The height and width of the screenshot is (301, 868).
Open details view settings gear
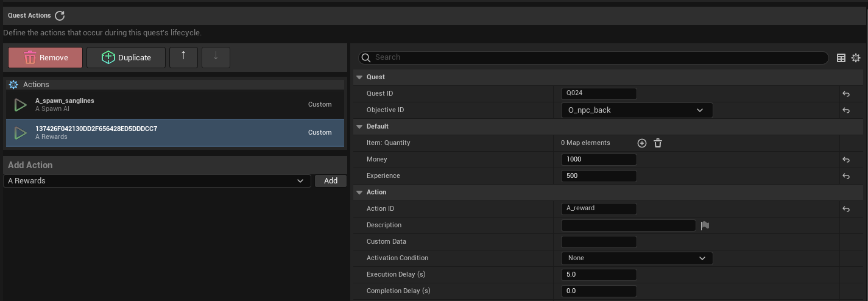[x=856, y=58]
